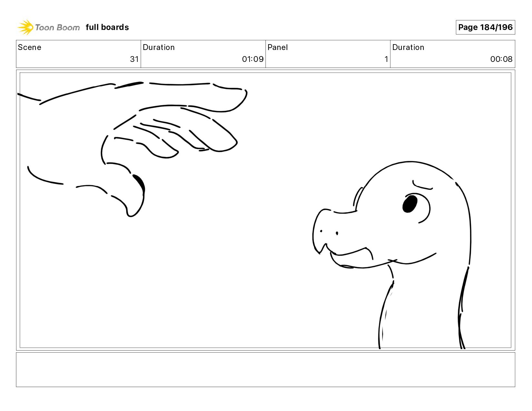Click the scene number '31'
Screen dimensions: 532x411
[134, 59]
